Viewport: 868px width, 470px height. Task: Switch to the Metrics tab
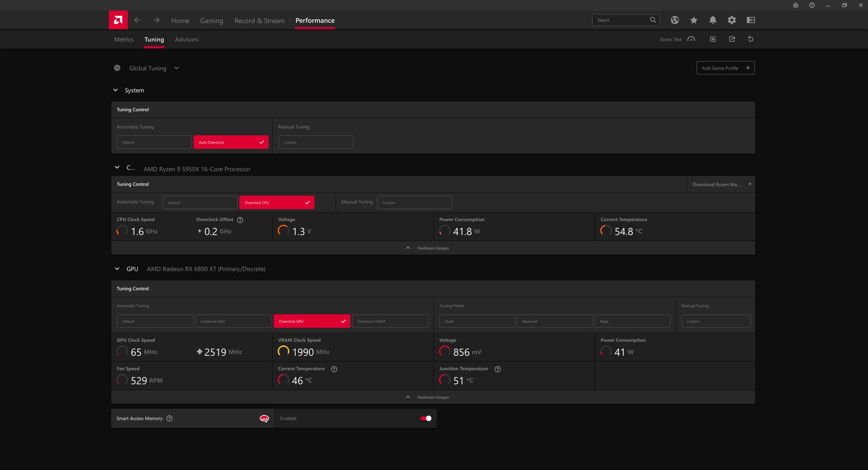pyautogui.click(x=123, y=39)
